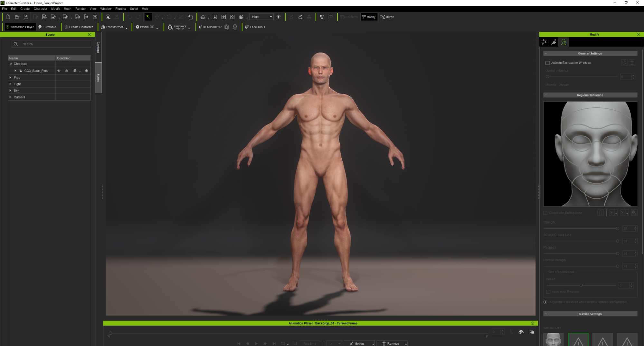Collapse the Regional Influence section

click(x=545, y=95)
